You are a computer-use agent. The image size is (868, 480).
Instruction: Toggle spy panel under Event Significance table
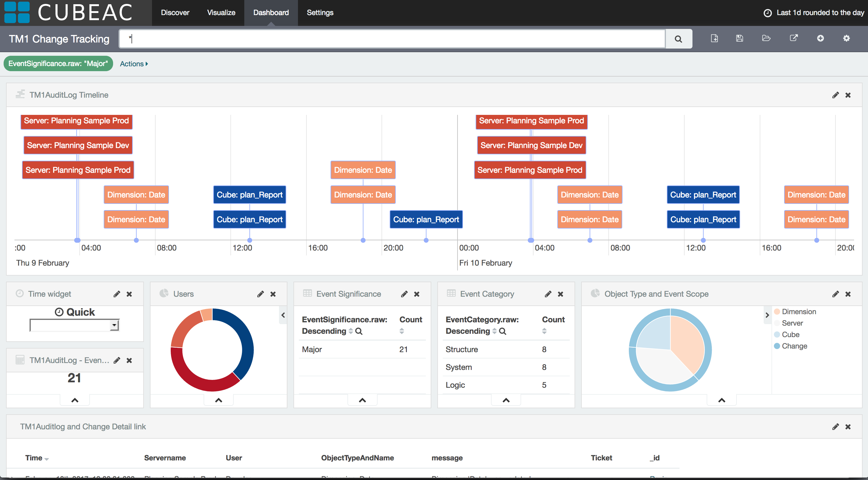[363, 400]
